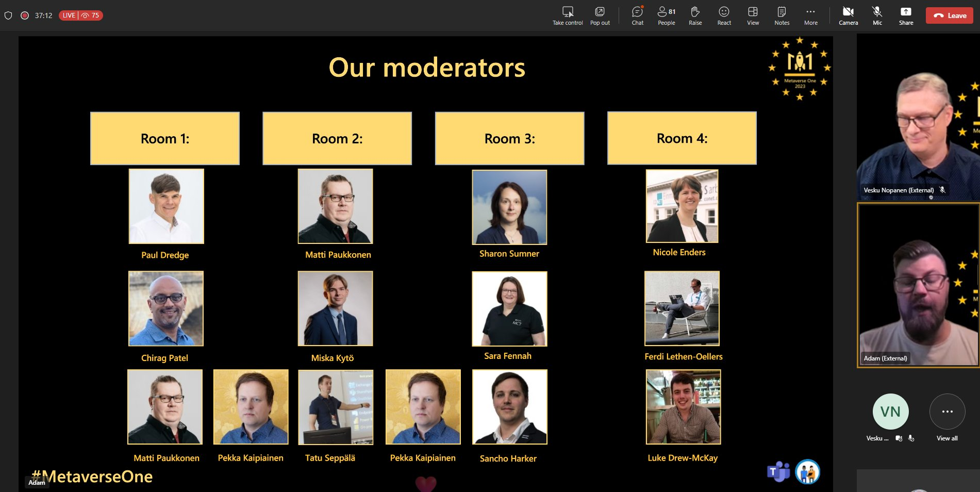The image size is (980, 492).
Task: Raise your hand in the meeting
Action: pyautogui.click(x=695, y=15)
